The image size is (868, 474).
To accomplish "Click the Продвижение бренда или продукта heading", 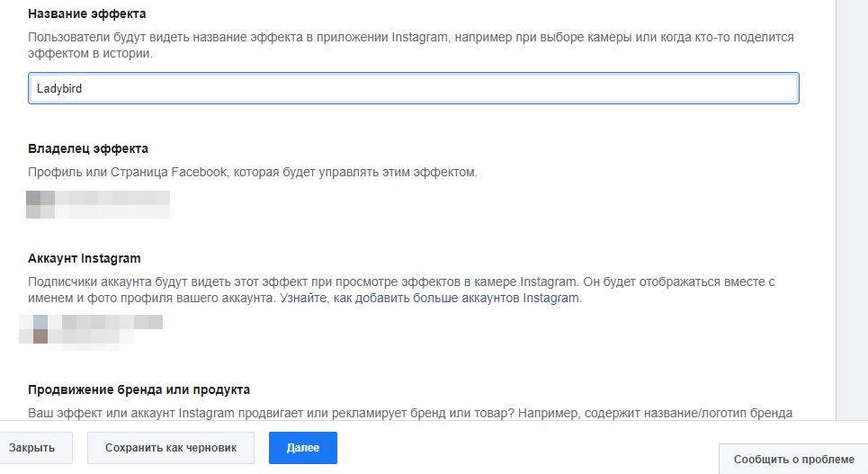I will [139, 389].
